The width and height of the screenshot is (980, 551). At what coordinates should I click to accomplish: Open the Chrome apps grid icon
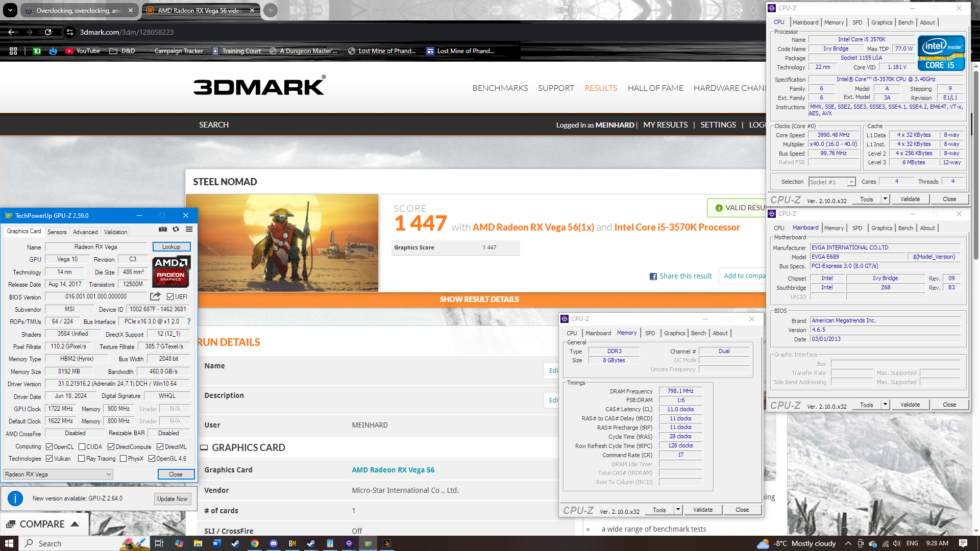point(13,51)
